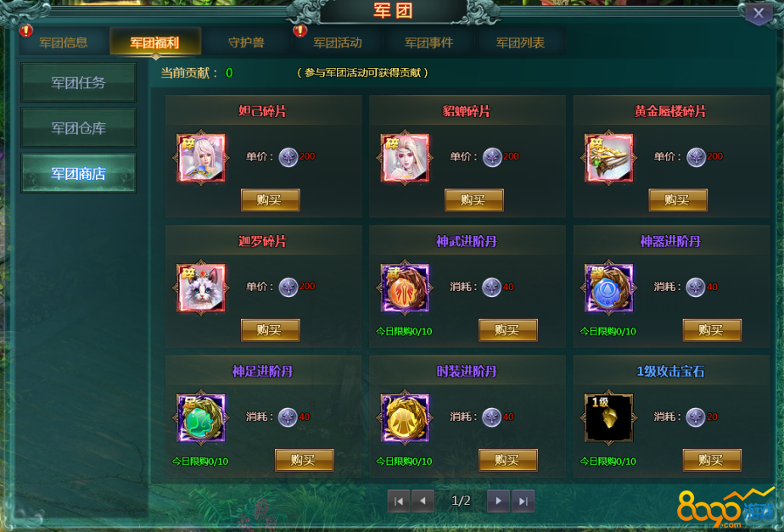Select the 神武进阶丹 item icon
Viewport: 784px width, 532px height.
coord(405,288)
